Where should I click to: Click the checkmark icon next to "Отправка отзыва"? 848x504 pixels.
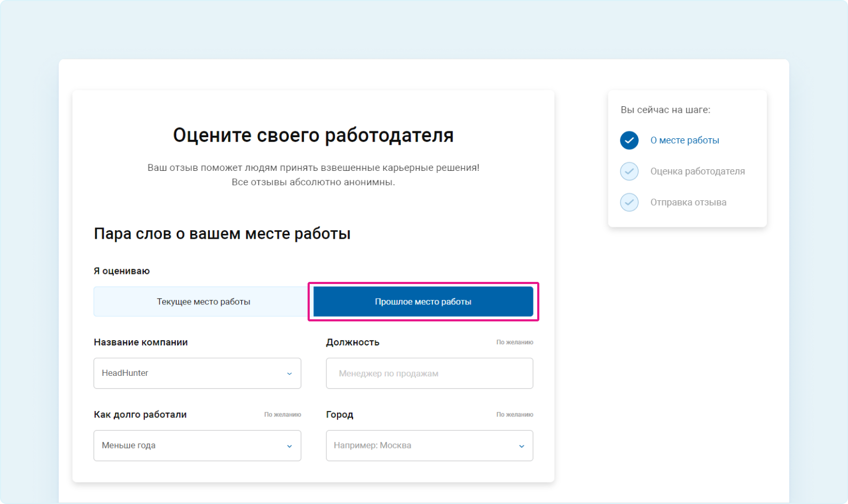point(630,202)
